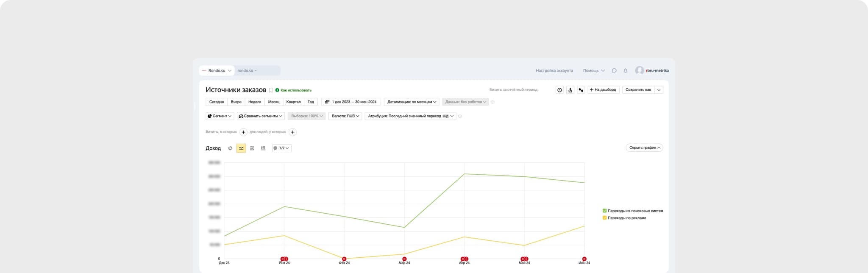Viewport: 868px width, 273px height.
Task: Select the stacked area chart icon
Action: pyautogui.click(x=252, y=148)
